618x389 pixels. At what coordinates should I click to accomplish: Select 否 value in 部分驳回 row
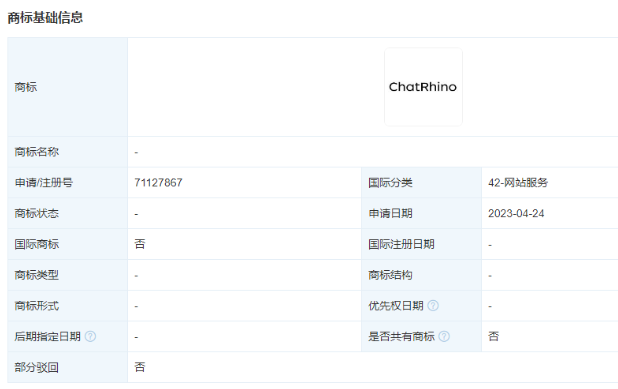click(140, 367)
